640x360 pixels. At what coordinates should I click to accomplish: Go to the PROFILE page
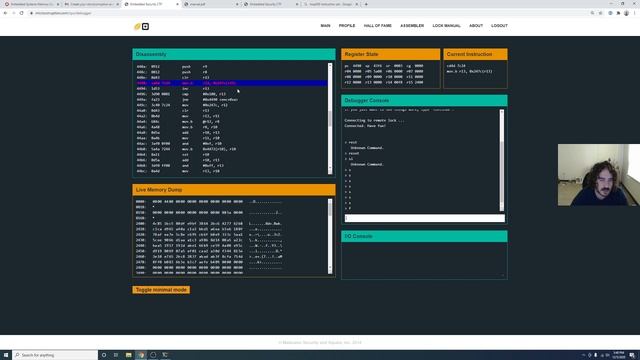click(347, 26)
